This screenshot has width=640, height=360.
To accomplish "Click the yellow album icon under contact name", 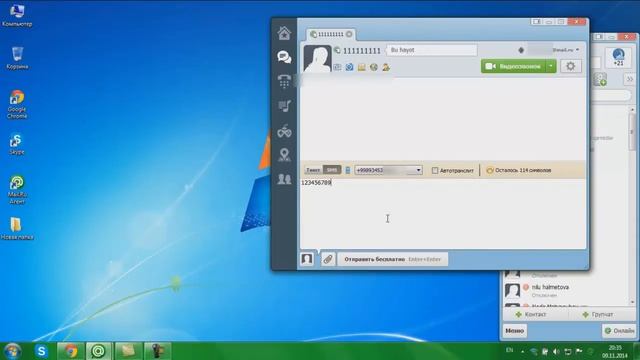I will (362, 67).
